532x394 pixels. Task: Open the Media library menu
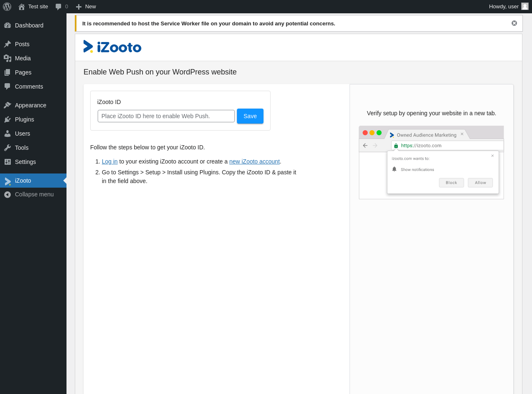[23, 58]
